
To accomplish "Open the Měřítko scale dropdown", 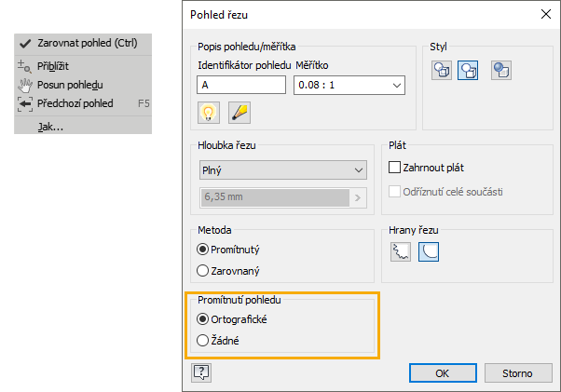I will pyautogui.click(x=349, y=85).
